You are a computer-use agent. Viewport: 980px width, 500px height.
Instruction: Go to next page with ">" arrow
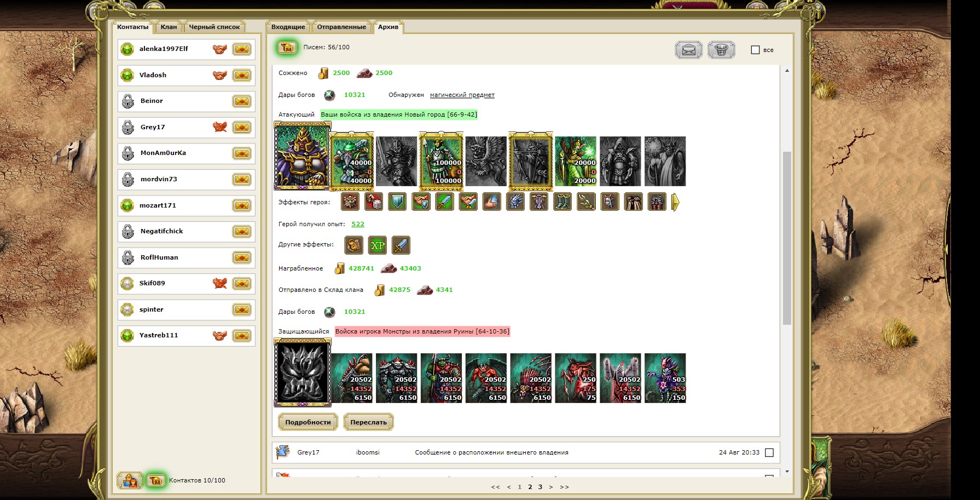(x=551, y=487)
